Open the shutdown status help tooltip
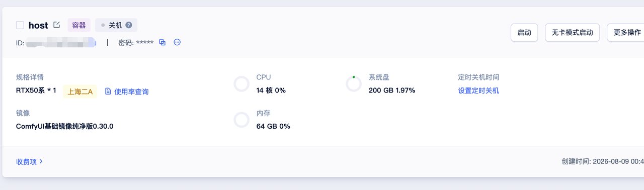This screenshot has height=190, width=644. [129, 25]
